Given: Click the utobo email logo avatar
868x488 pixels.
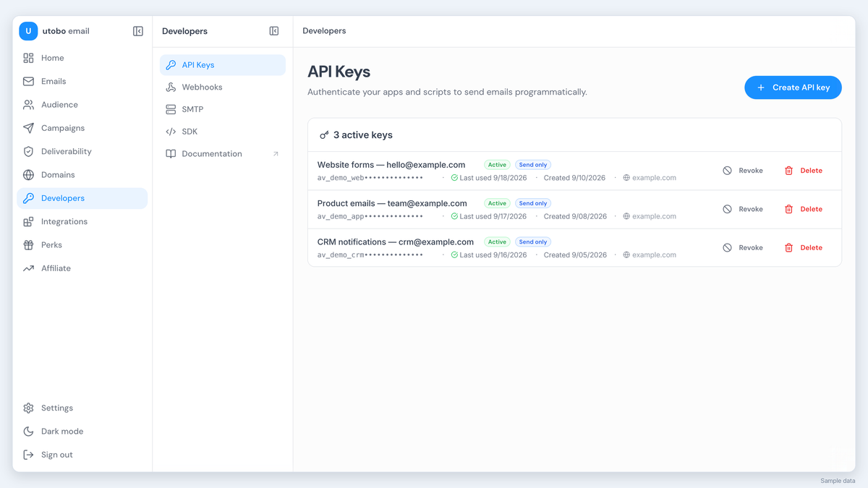Looking at the screenshot, I should coord(28,31).
